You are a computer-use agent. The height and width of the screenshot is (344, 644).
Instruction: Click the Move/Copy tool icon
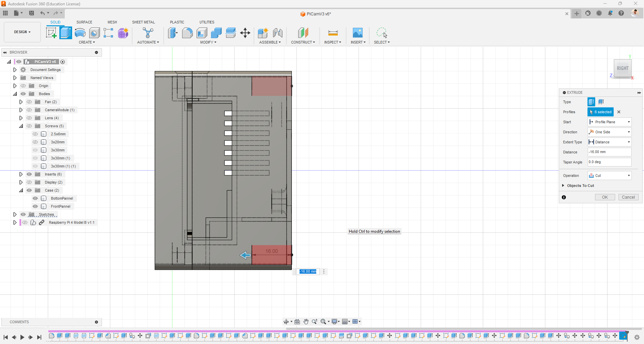[245, 33]
